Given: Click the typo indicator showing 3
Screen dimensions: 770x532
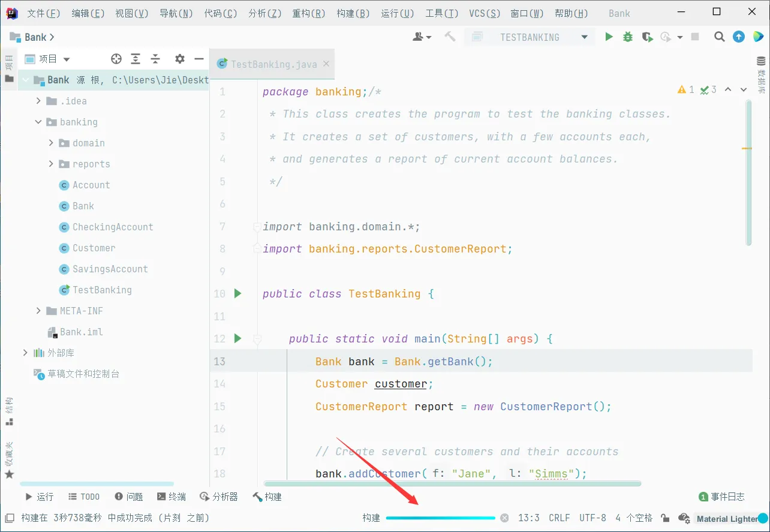Looking at the screenshot, I should pyautogui.click(x=708, y=89).
